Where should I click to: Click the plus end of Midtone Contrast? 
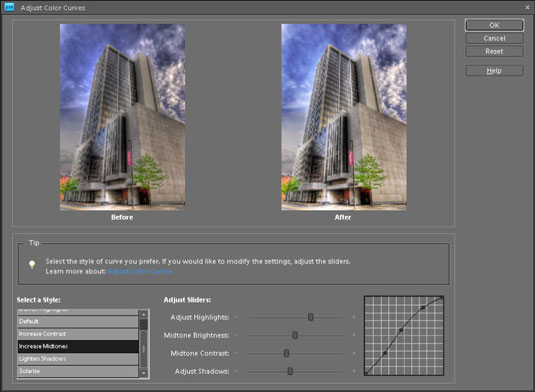click(x=354, y=353)
